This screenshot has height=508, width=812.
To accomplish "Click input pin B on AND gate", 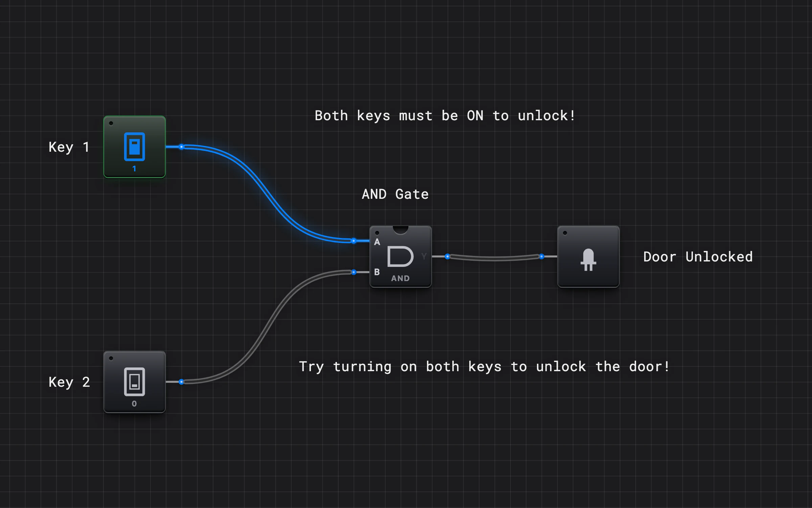I will (x=354, y=272).
